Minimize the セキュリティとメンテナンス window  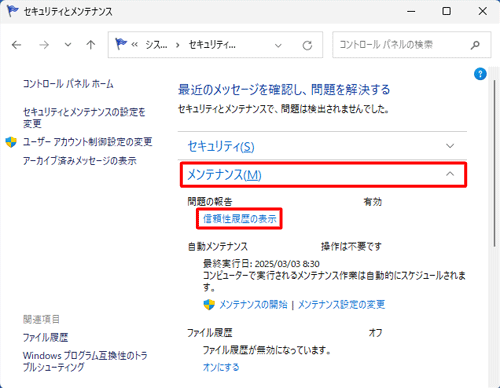click(x=411, y=11)
